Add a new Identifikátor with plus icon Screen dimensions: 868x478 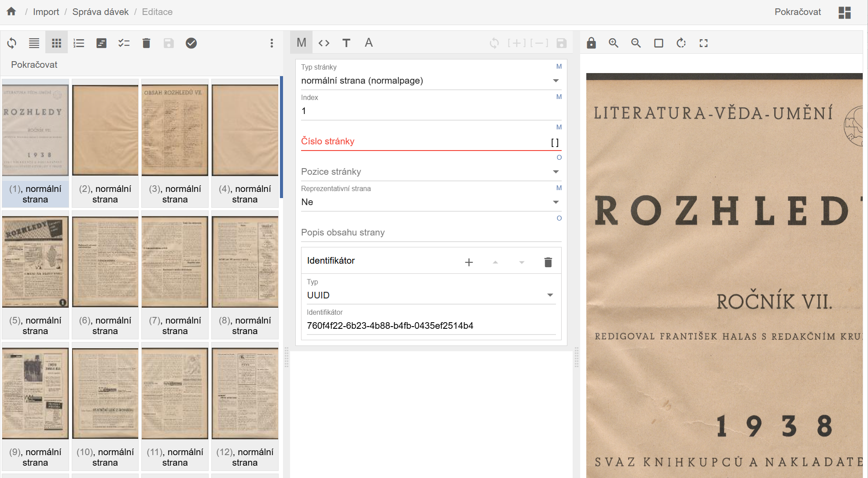coord(469,262)
